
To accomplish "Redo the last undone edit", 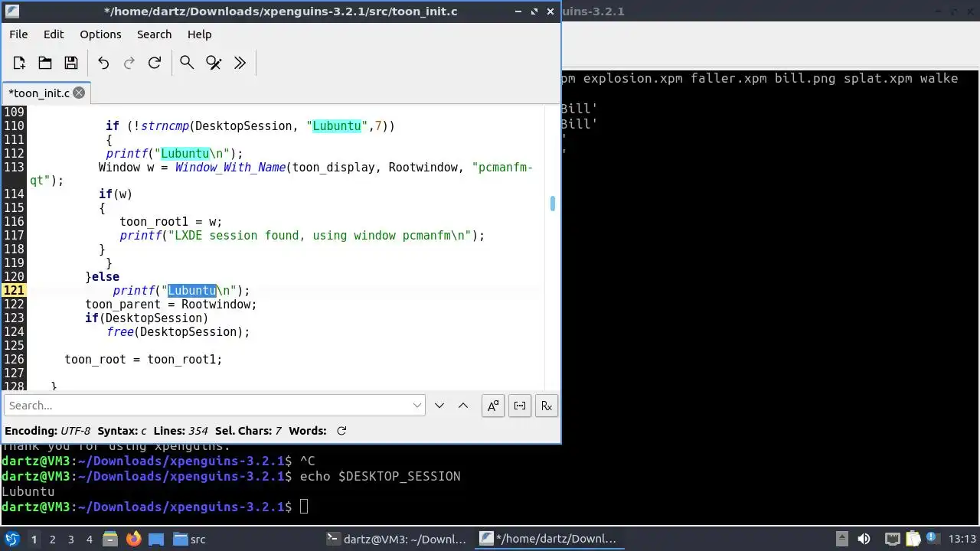I will (129, 63).
